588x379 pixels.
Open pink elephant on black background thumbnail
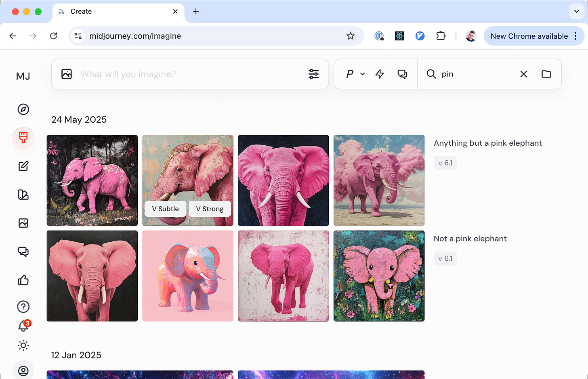coord(92,276)
